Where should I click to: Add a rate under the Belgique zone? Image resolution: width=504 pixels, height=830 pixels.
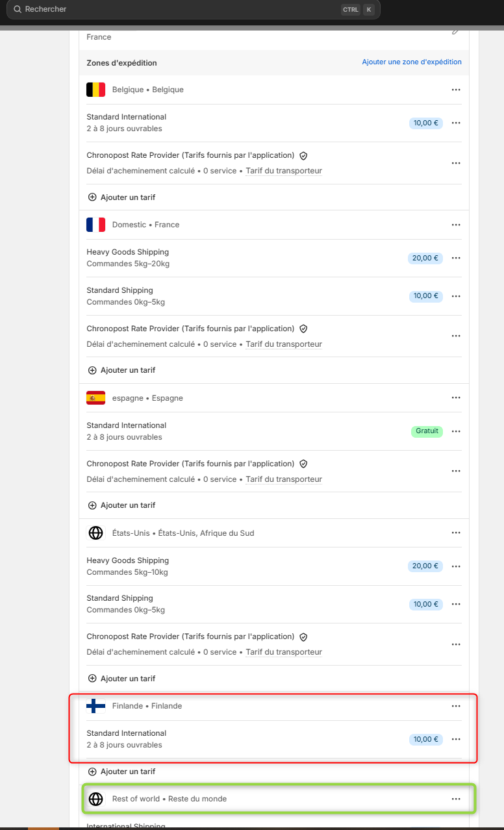tap(121, 197)
